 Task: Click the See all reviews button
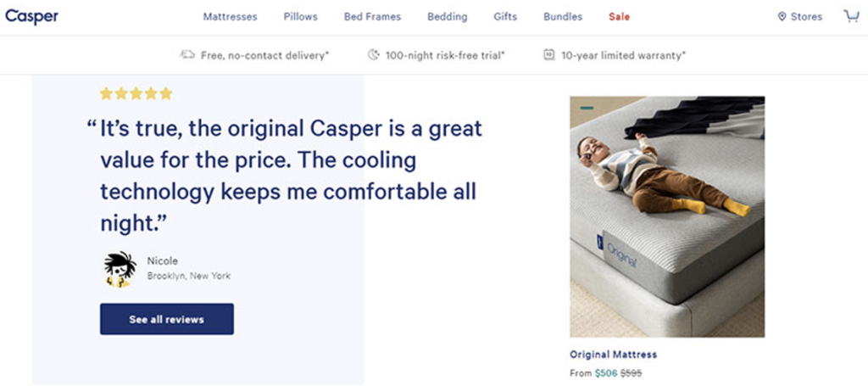coord(167,319)
